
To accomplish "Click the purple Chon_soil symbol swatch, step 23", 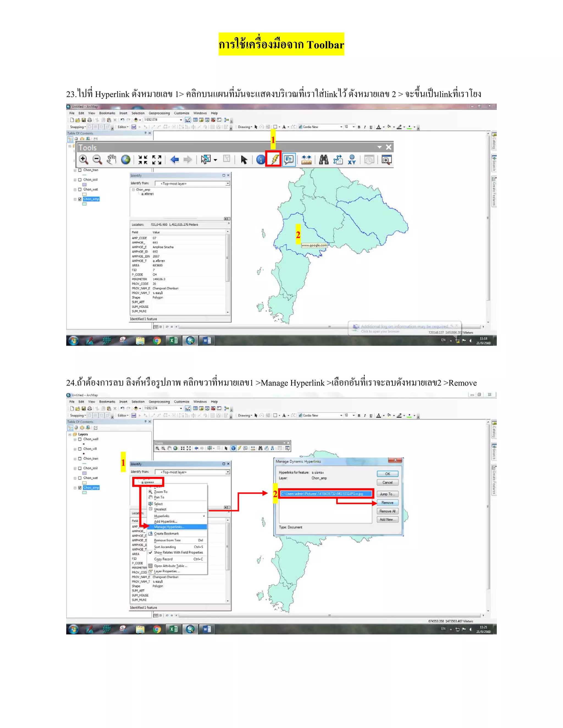I will tap(84, 184).
